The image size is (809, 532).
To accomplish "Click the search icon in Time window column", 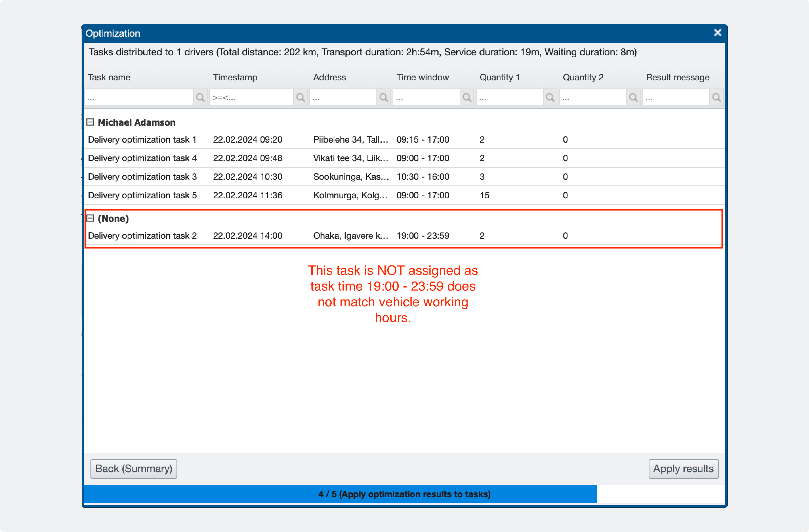I will click(x=467, y=98).
